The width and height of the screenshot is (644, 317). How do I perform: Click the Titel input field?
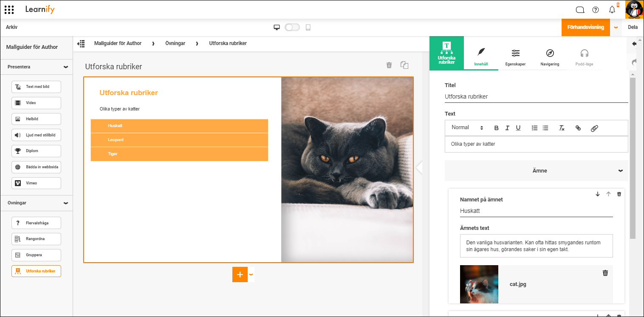tap(536, 96)
